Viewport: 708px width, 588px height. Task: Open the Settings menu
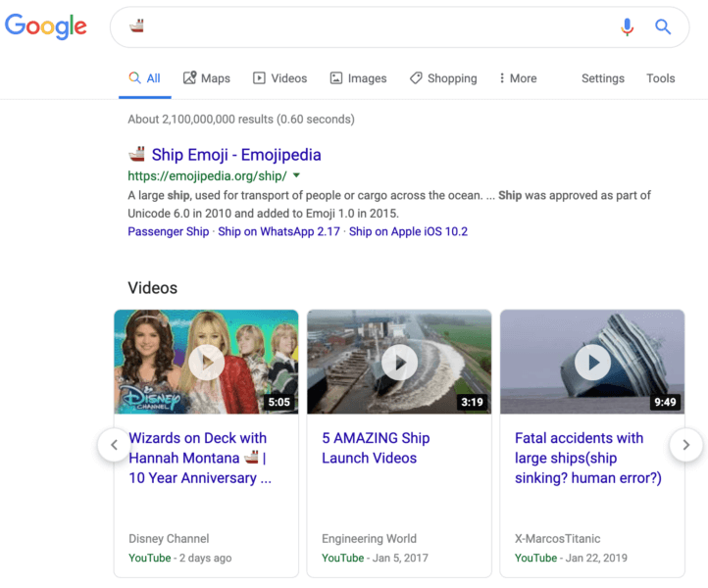602,78
